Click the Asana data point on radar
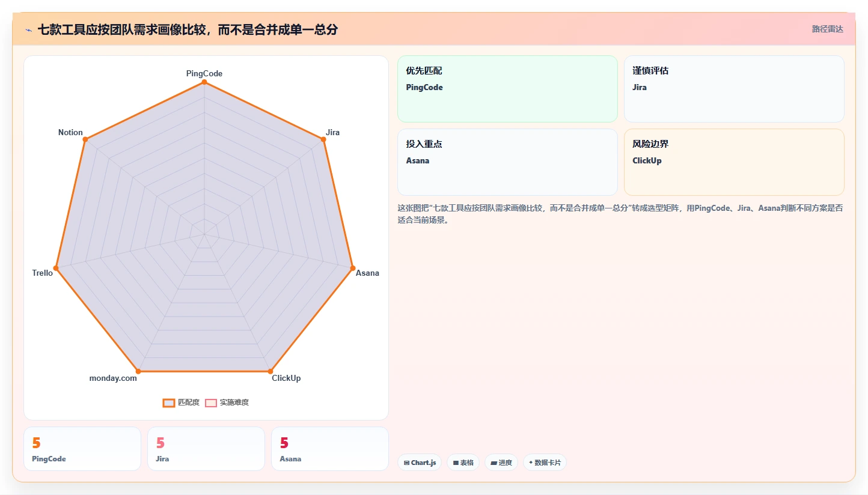This screenshot has width=868, height=495. [x=353, y=268]
